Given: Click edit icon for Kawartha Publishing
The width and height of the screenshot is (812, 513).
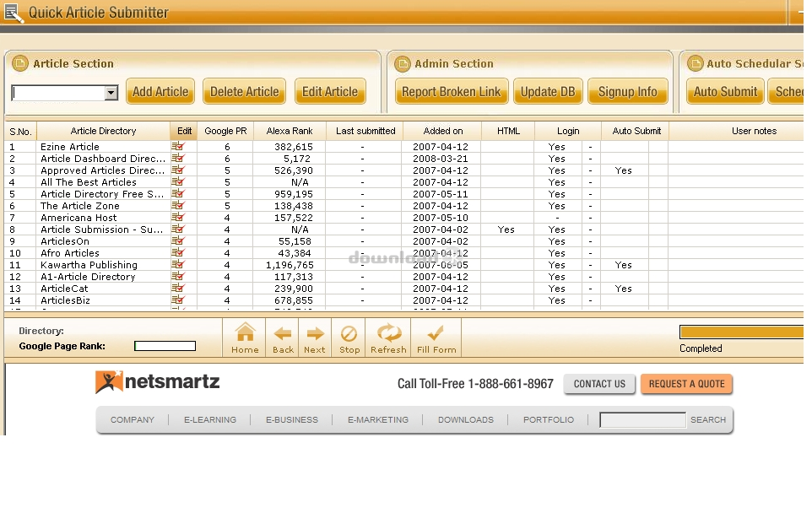Looking at the screenshot, I should (178, 265).
